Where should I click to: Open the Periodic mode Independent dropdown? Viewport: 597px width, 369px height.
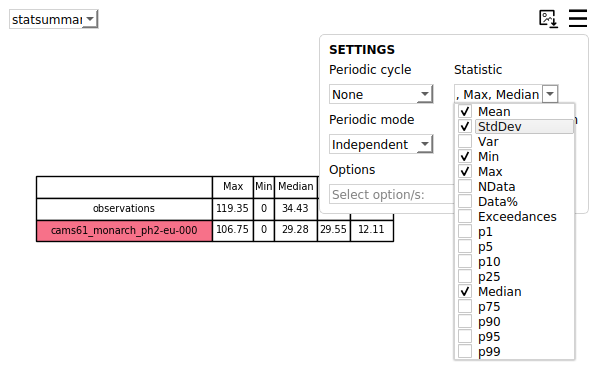pos(381,144)
